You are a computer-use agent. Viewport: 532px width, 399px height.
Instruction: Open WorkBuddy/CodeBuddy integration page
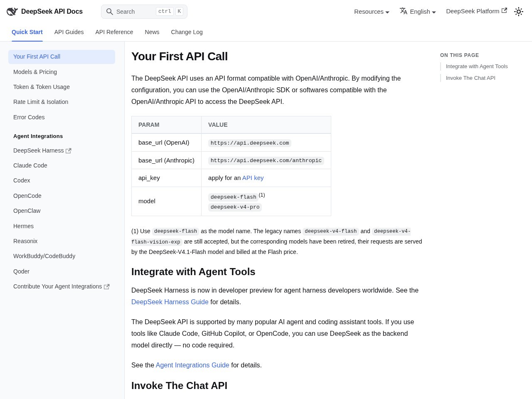tap(62, 256)
